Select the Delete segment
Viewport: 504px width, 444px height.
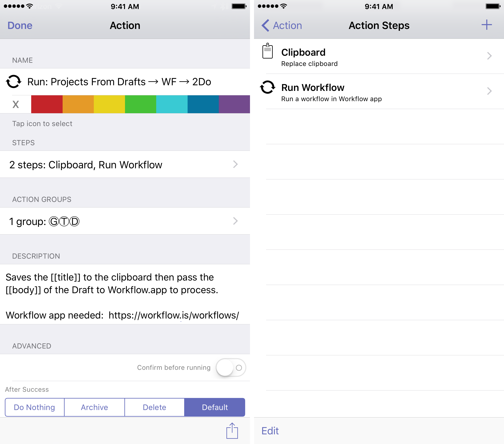(154, 407)
